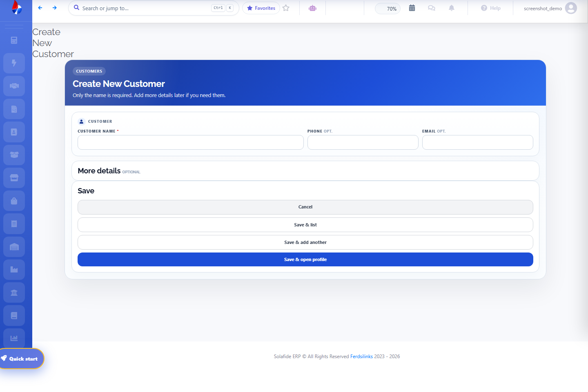
Task: Click the Solafide logo in the corner
Action: point(17,7)
